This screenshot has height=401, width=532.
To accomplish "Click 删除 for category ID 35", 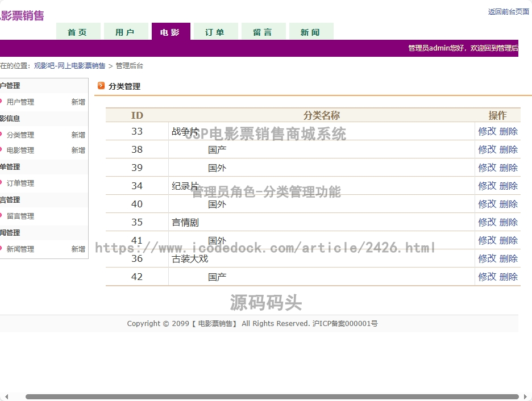I will tap(509, 222).
